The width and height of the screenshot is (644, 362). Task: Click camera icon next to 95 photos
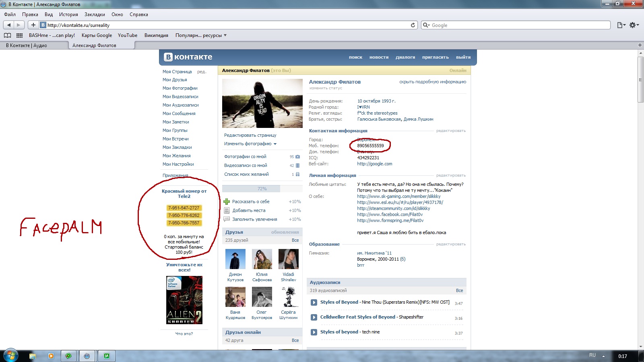tap(298, 156)
